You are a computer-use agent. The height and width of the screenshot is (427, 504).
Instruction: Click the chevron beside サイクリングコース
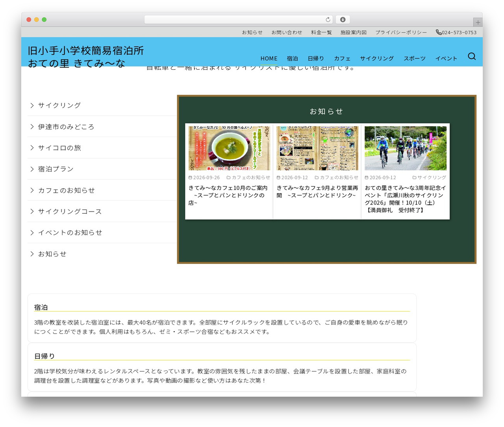click(32, 212)
